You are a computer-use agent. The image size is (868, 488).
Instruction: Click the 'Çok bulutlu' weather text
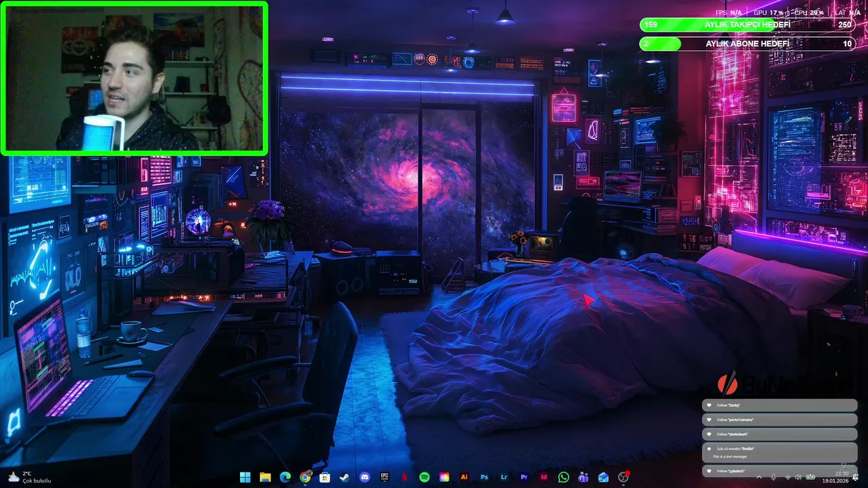point(37,481)
